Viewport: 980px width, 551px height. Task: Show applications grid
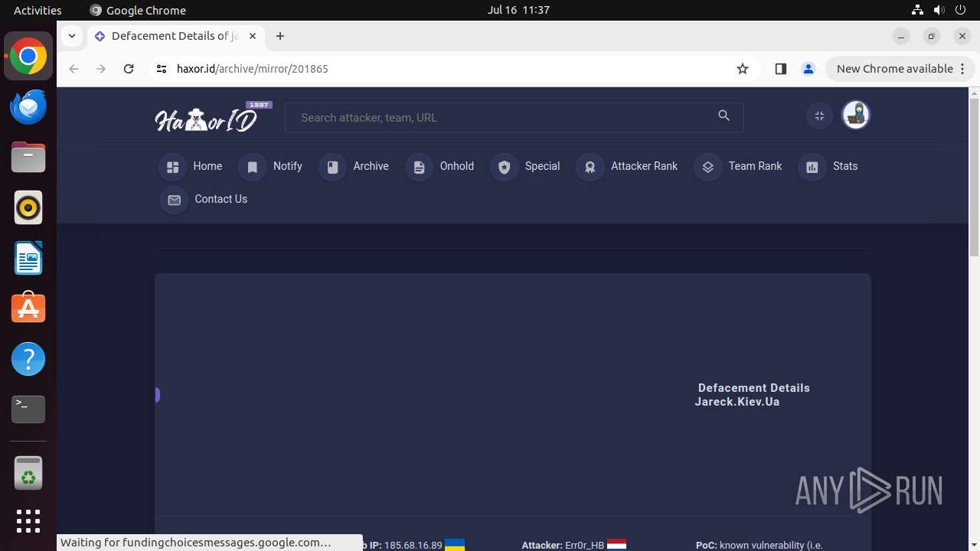click(x=28, y=521)
